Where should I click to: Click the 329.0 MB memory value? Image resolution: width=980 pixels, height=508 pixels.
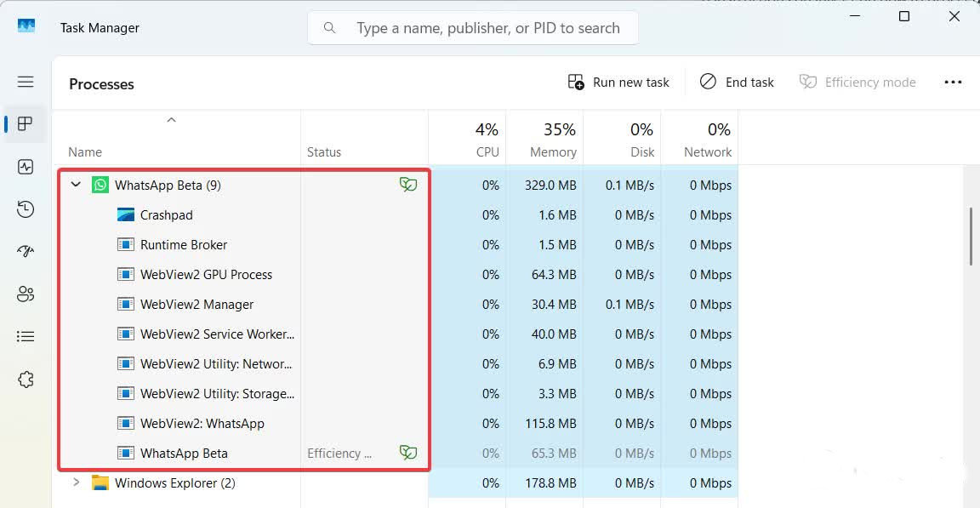coord(550,185)
